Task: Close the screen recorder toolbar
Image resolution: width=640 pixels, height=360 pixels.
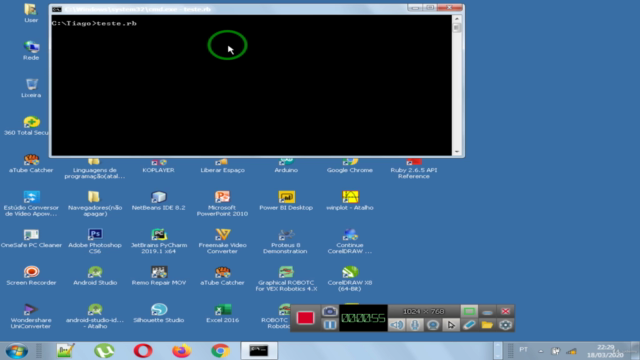Action: 505,311
